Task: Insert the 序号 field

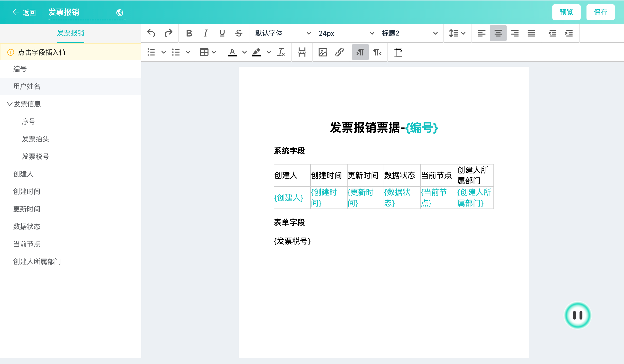Action: 71,121
